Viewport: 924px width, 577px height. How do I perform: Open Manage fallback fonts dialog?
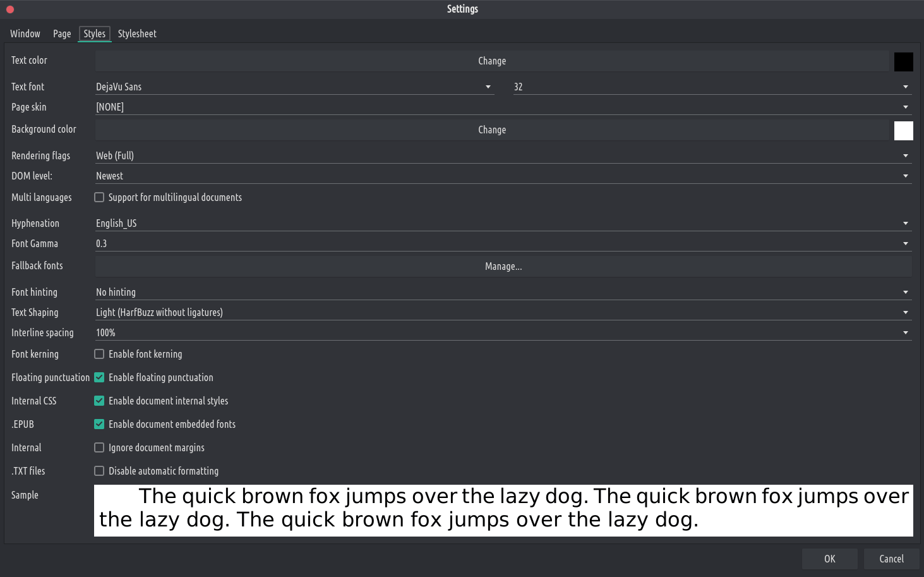tap(503, 267)
